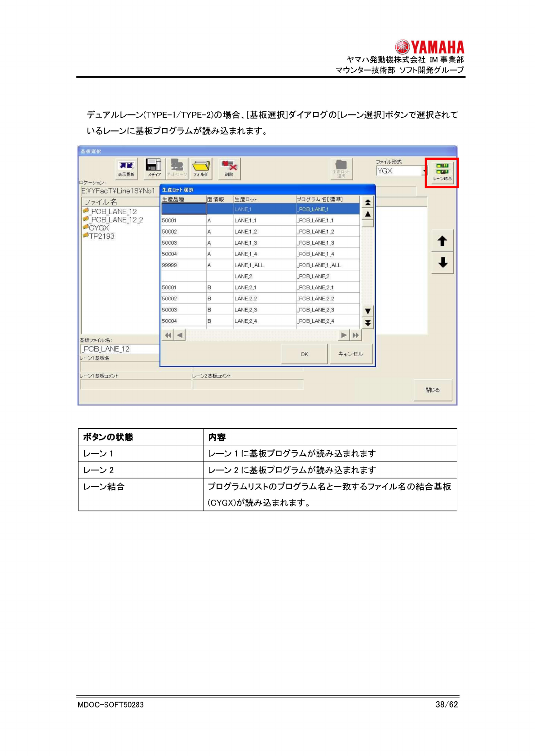The image size is (535, 756).
Task: Click the single left arrow button
Action: point(180,335)
